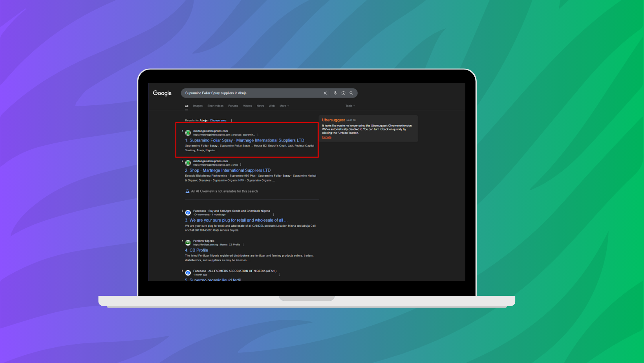Viewport: 644px width, 363px height.
Task: Open Supramino Foliar Spray - Martnege result link
Action: pos(245,140)
